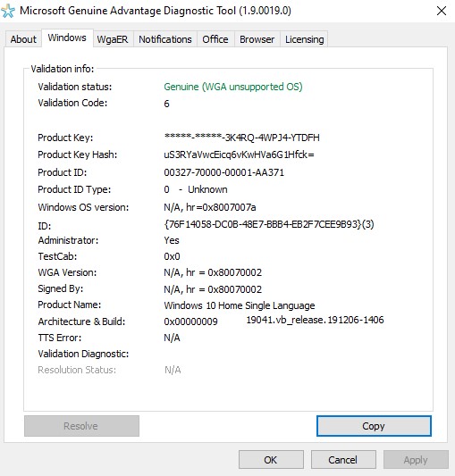Click the green Genuine validation status text
The image size is (455, 476).
click(x=233, y=87)
